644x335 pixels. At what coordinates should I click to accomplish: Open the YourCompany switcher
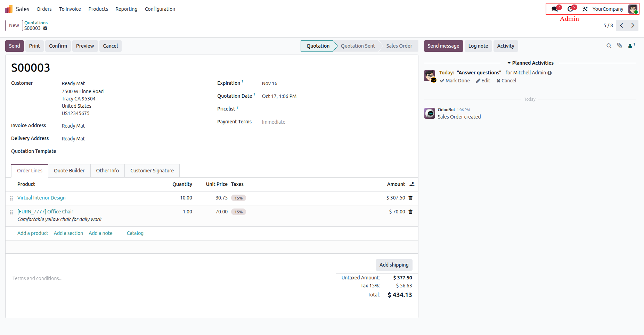click(608, 9)
